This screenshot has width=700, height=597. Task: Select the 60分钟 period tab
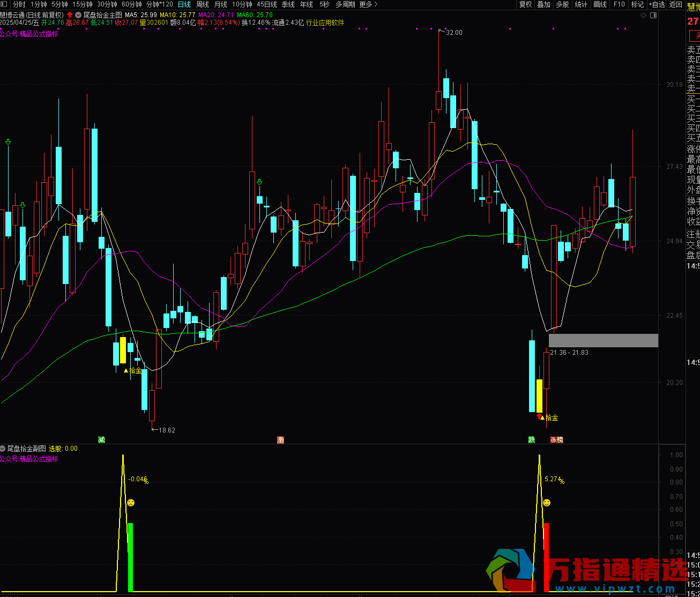pyautogui.click(x=131, y=4)
